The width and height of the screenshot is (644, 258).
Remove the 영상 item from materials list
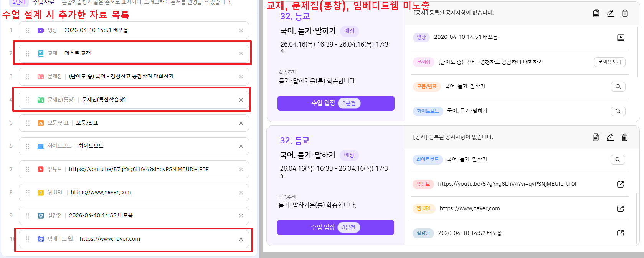pyautogui.click(x=241, y=30)
